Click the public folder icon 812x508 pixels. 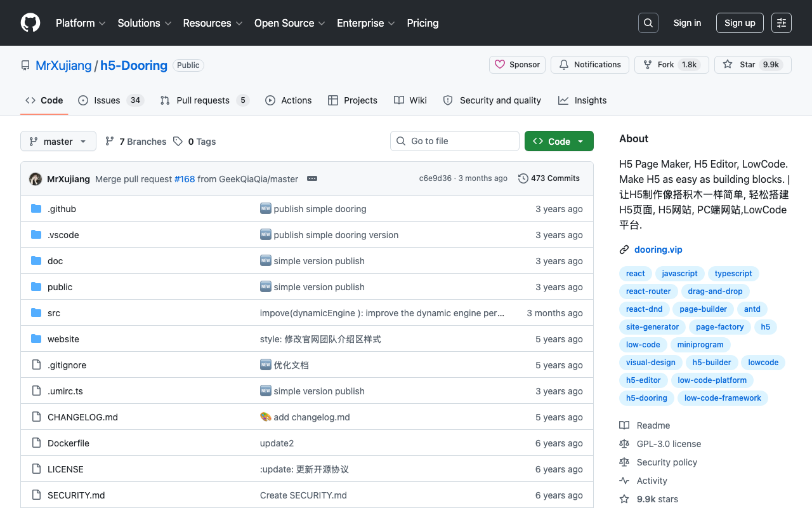pyautogui.click(x=36, y=287)
